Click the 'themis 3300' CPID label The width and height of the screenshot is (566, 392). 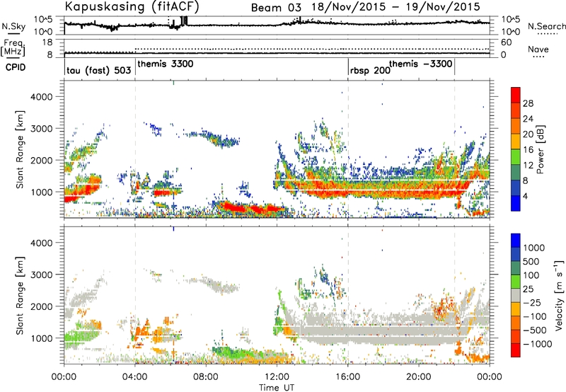[x=166, y=64]
